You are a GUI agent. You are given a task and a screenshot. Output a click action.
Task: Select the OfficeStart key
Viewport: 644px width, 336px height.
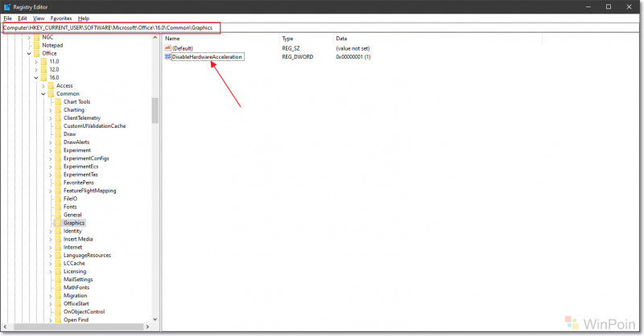(76, 304)
